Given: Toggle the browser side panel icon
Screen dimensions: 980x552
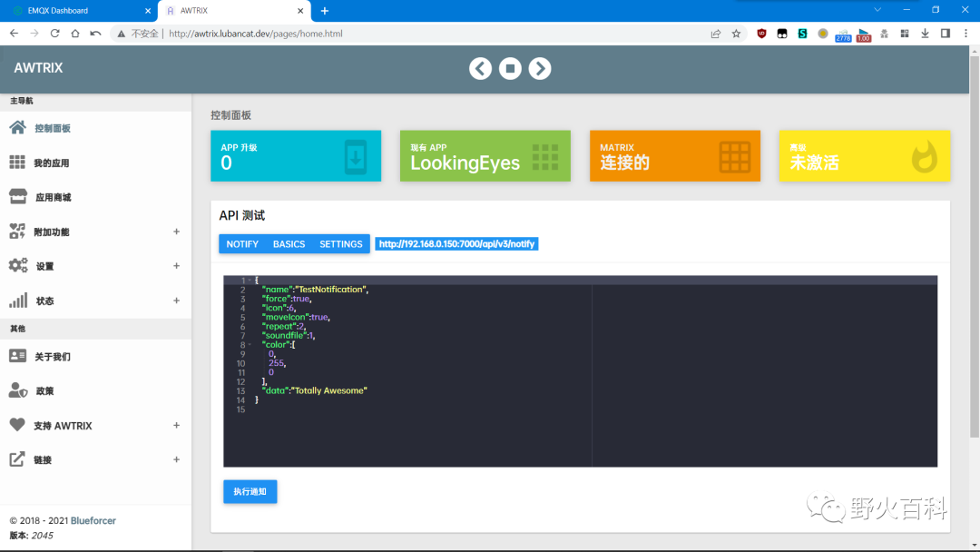Looking at the screenshot, I should [x=945, y=34].
